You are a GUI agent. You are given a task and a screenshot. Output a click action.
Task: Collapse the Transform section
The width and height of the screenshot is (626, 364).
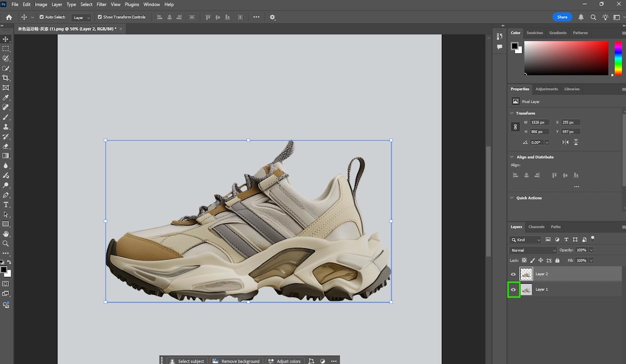click(512, 113)
